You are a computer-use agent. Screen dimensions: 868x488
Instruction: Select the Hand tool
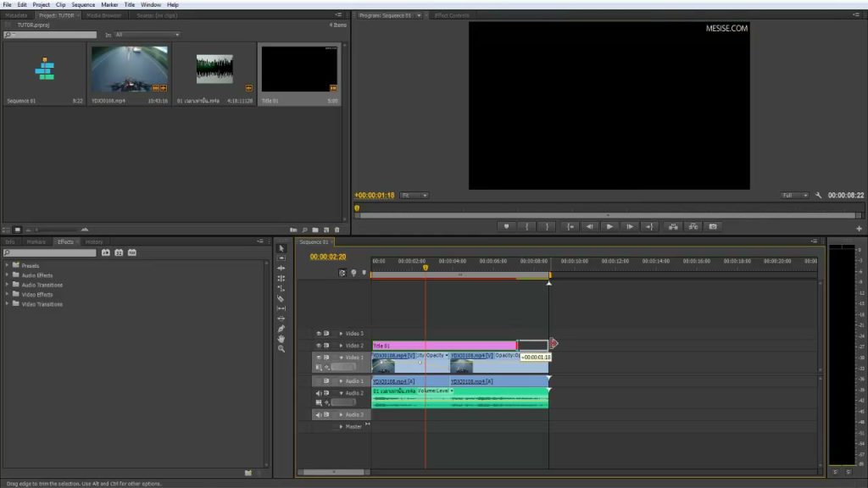point(281,339)
